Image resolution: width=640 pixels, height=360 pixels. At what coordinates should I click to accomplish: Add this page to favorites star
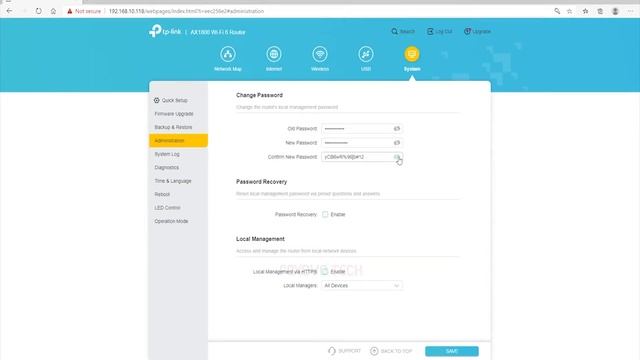click(569, 11)
